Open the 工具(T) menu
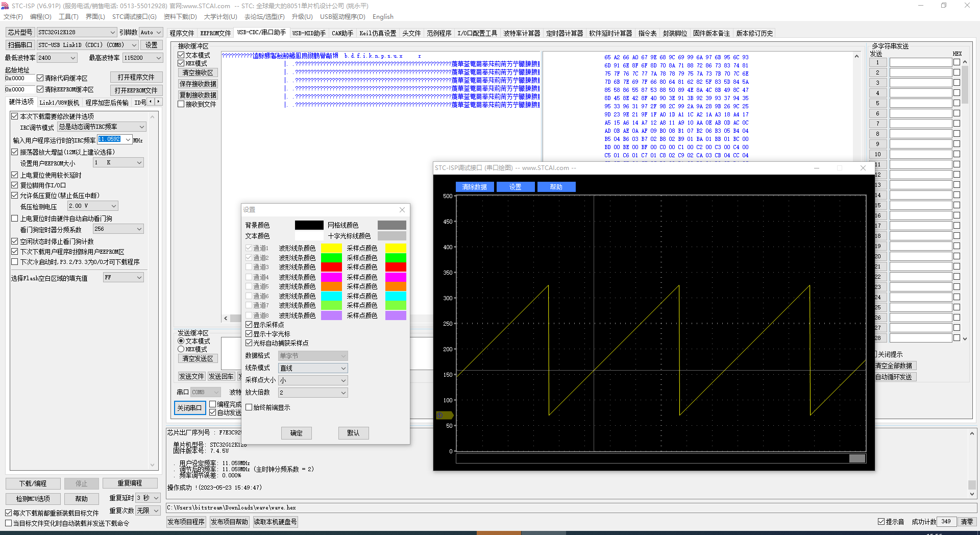The width and height of the screenshot is (980, 535). 68,17
